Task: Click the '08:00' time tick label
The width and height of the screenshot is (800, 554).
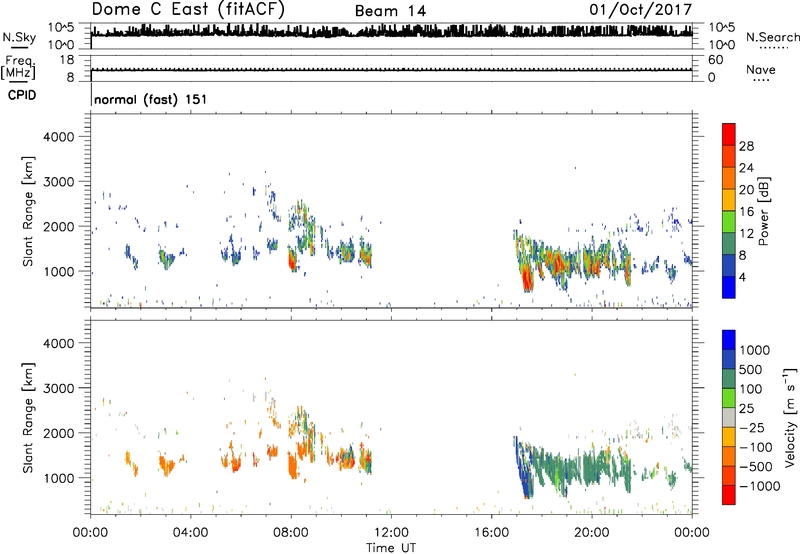Action: [x=291, y=533]
